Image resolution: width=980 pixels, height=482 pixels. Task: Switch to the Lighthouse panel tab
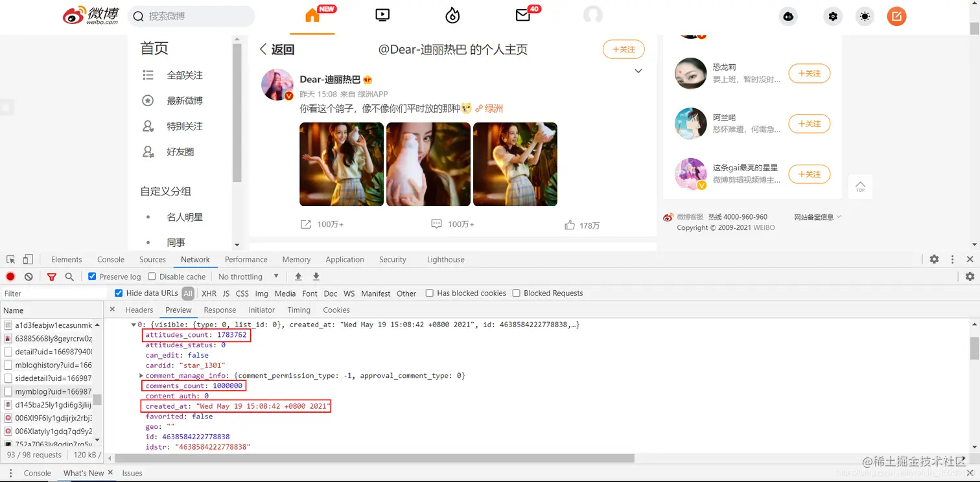click(446, 259)
